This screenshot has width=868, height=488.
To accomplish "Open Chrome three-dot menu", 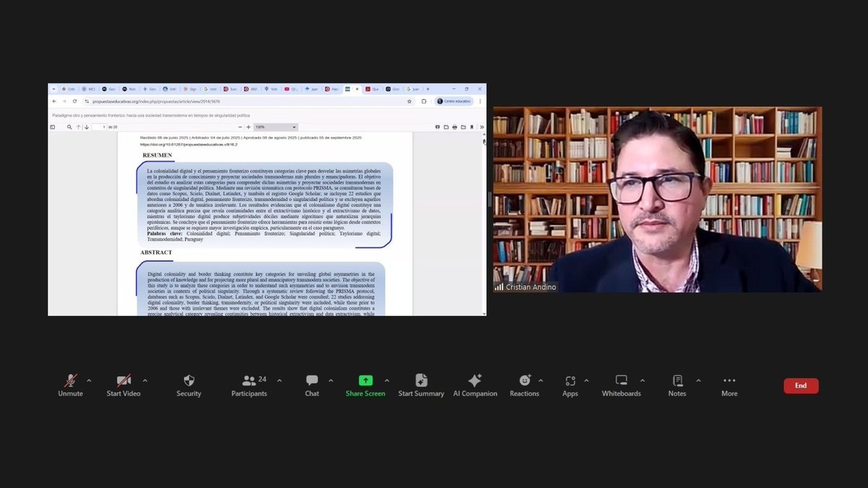I will pyautogui.click(x=480, y=101).
